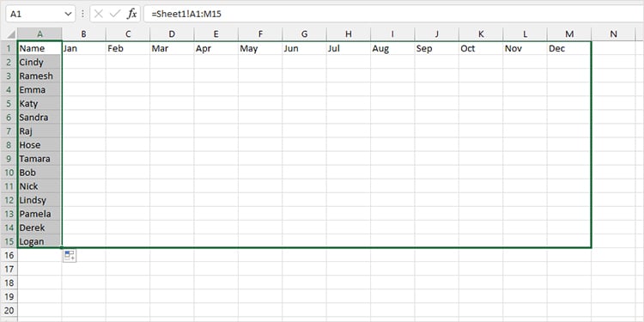Click the cell containing Cindy
The image size is (644, 322).
(39, 63)
